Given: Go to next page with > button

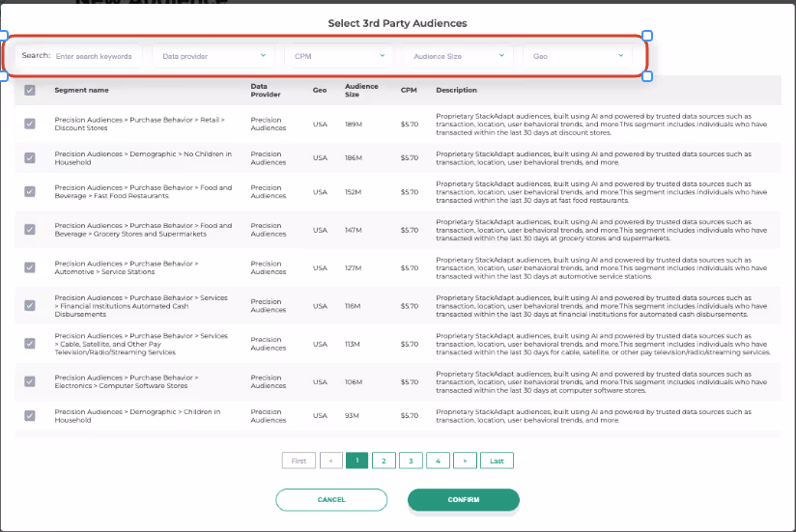Looking at the screenshot, I should coord(465,461).
